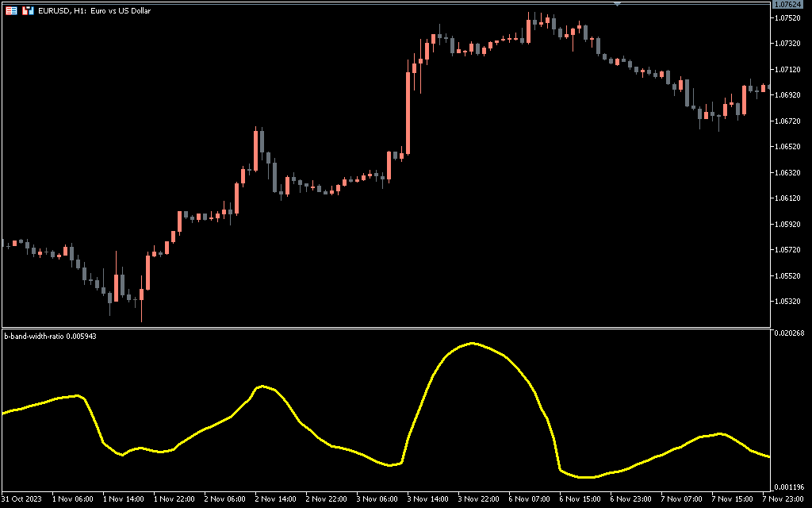Click the separator between chart and indicator window
This screenshot has height=508, width=812.
coord(387,327)
